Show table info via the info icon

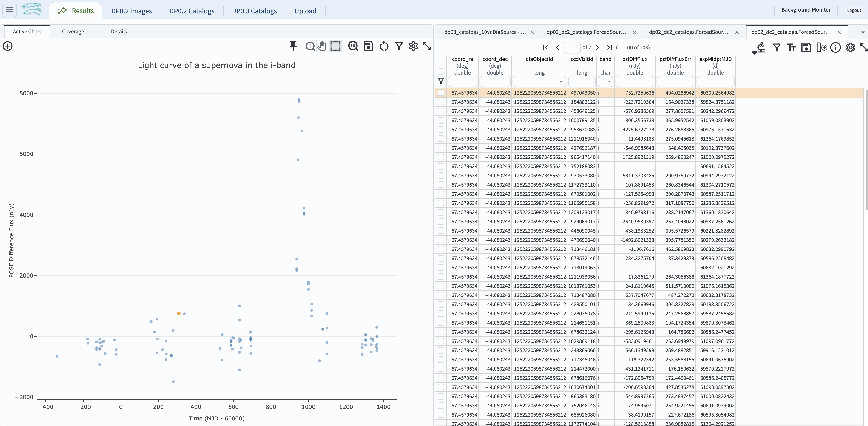click(x=836, y=48)
